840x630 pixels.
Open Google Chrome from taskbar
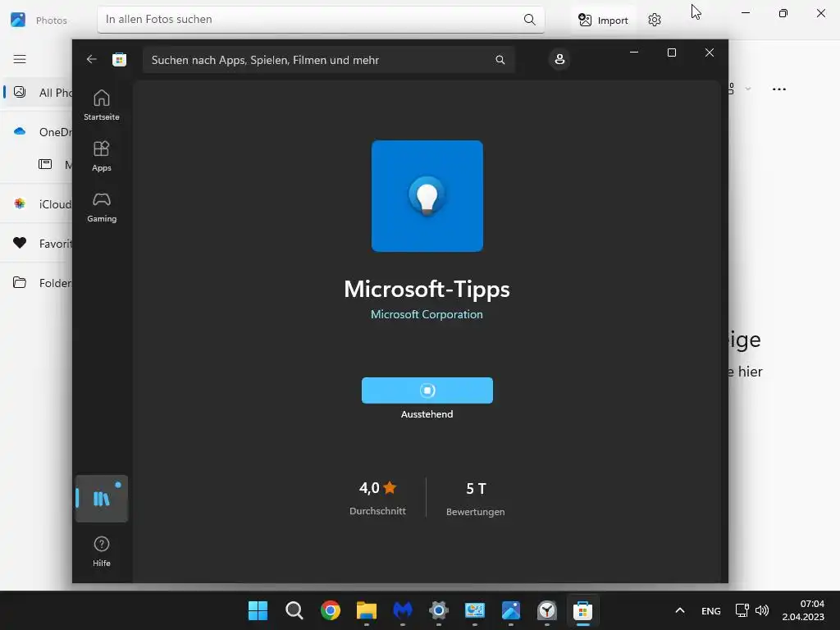[x=331, y=610]
